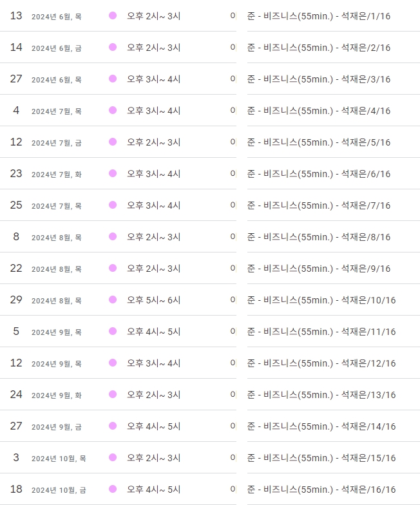Screen dimensions: 420x505
Task: Click the 오후 5시~6시 time on 8월 29
Action: point(153,300)
